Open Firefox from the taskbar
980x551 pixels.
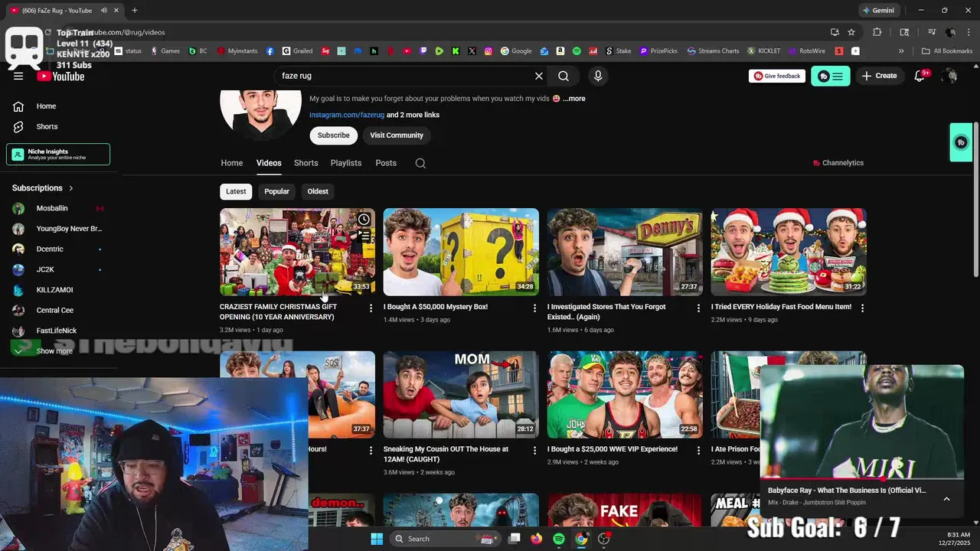coord(537,539)
